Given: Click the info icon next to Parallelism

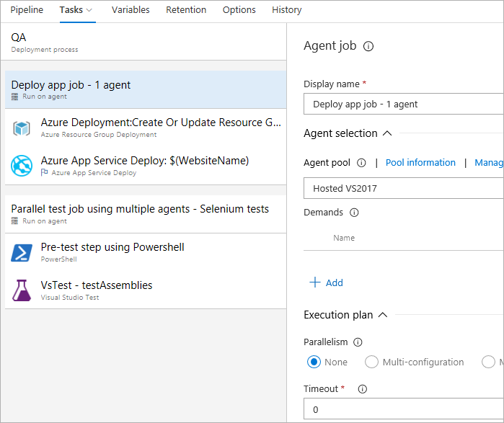Looking at the screenshot, I should pyautogui.click(x=358, y=342).
